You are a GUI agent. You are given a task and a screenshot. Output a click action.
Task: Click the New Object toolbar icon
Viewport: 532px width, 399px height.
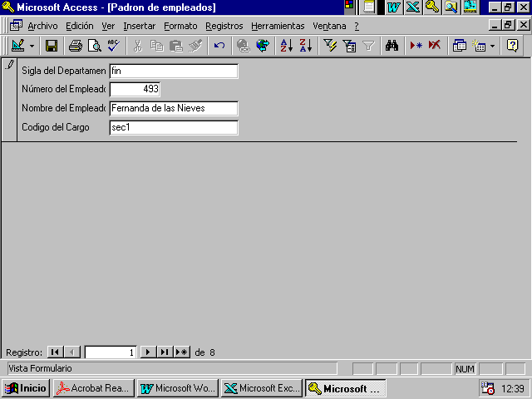tap(479, 46)
